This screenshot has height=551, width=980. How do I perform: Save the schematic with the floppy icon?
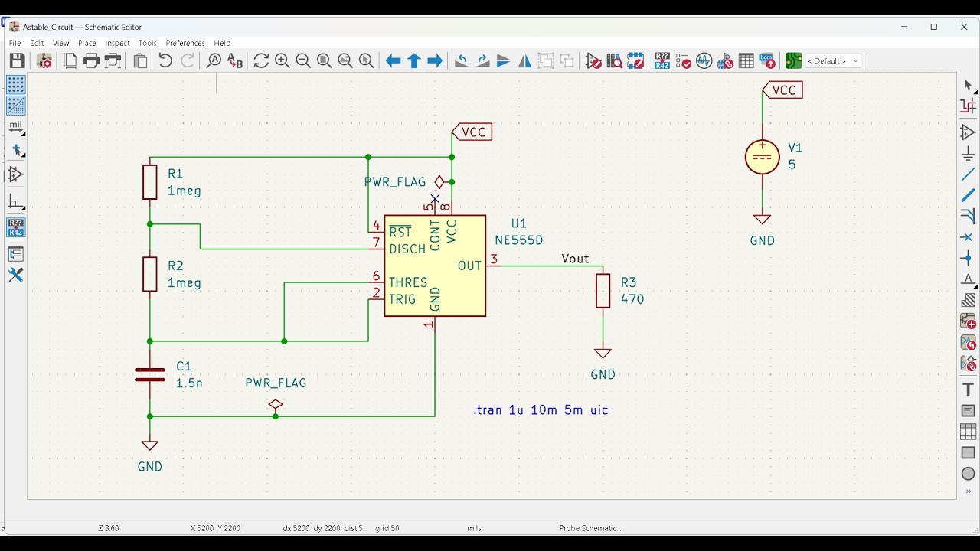17,60
